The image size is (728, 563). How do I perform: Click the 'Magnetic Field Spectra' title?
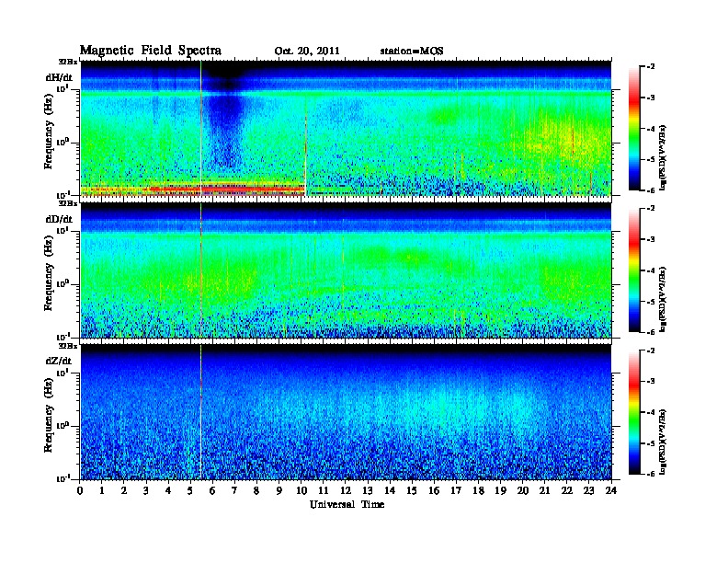tap(151, 51)
